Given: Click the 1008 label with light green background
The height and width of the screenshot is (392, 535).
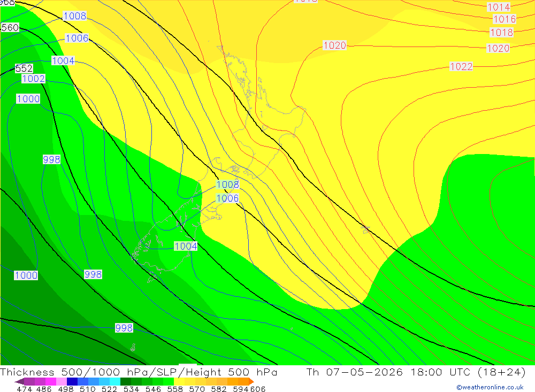Looking at the screenshot, I should pyautogui.click(x=227, y=185).
